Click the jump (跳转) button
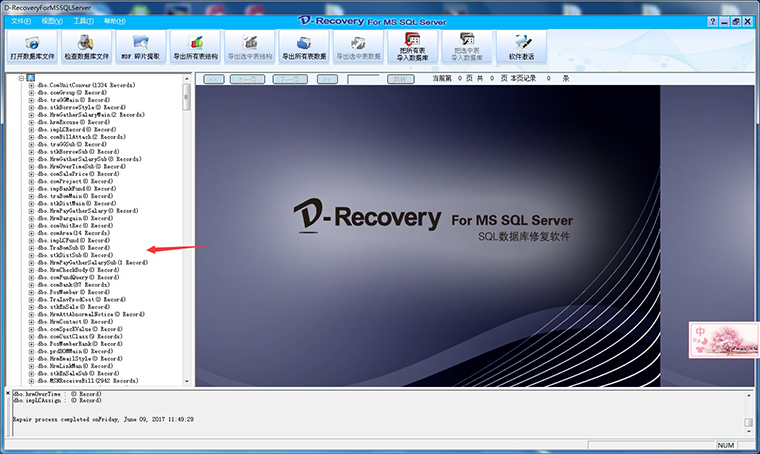Screen dimensions: 760x454 pyautogui.click(x=400, y=79)
